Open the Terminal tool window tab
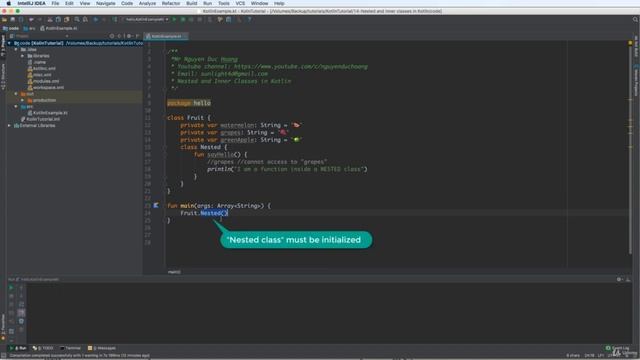Image resolution: width=640 pixels, height=360 pixels. pos(70,348)
